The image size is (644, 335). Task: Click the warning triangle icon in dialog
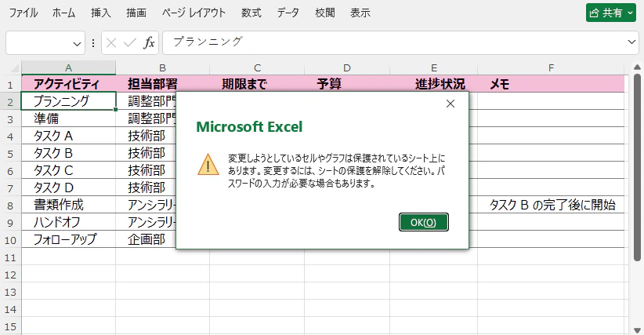(208, 165)
